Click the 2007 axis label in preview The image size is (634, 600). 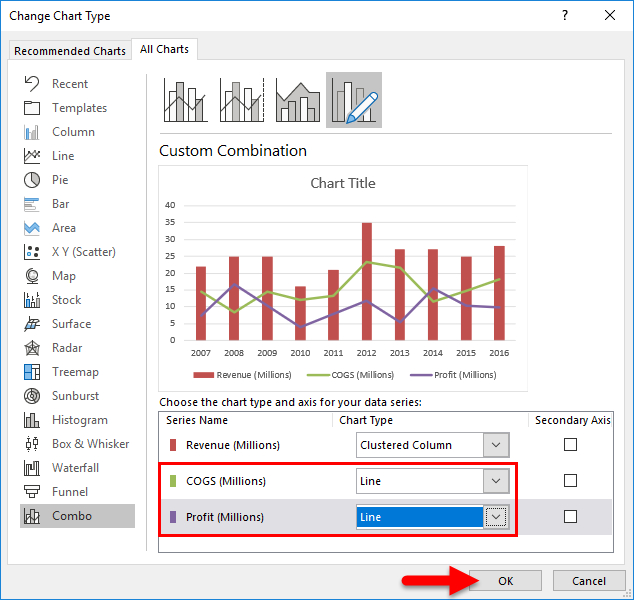tap(201, 353)
